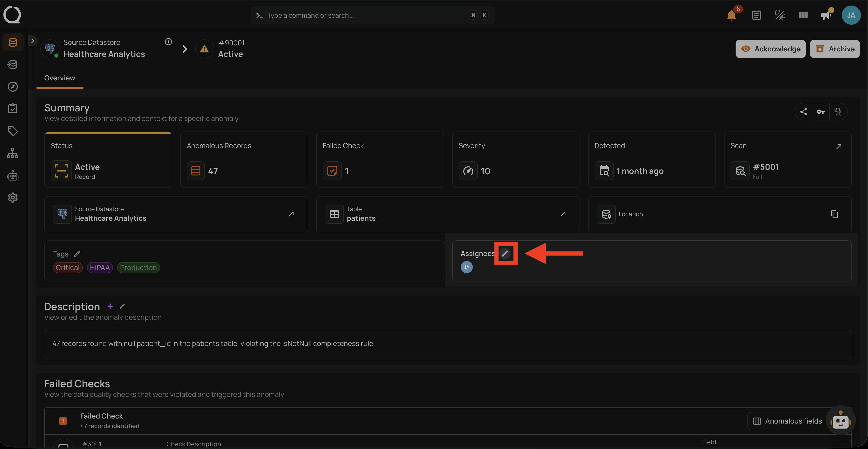Click the anomaly description text box
Viewport: 868px width, 449px height.
[x=448, y=344]
